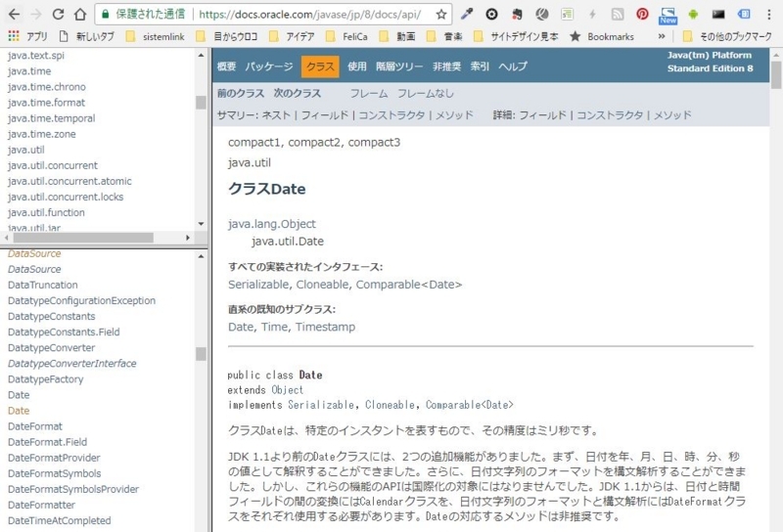This screenshot has height=532, width=783.
Task: Open DataTruncation in the class list
Action: coord(42,285)
